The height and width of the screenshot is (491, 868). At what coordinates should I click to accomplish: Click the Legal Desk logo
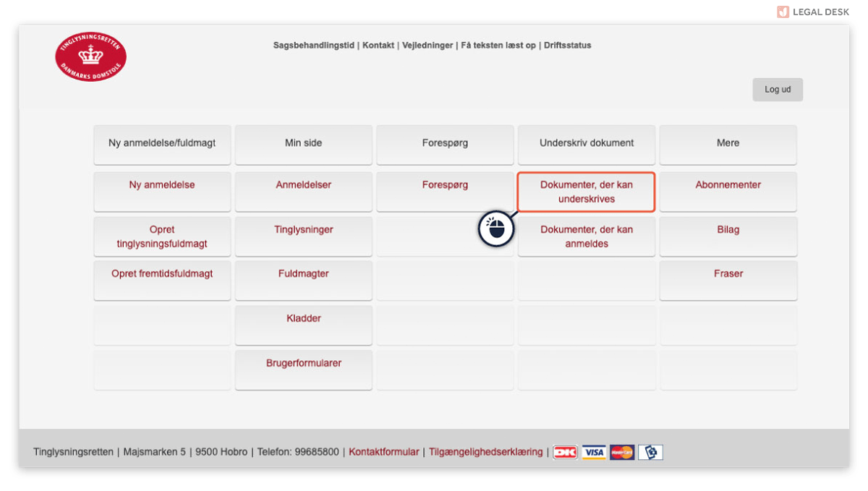[813, 12]
